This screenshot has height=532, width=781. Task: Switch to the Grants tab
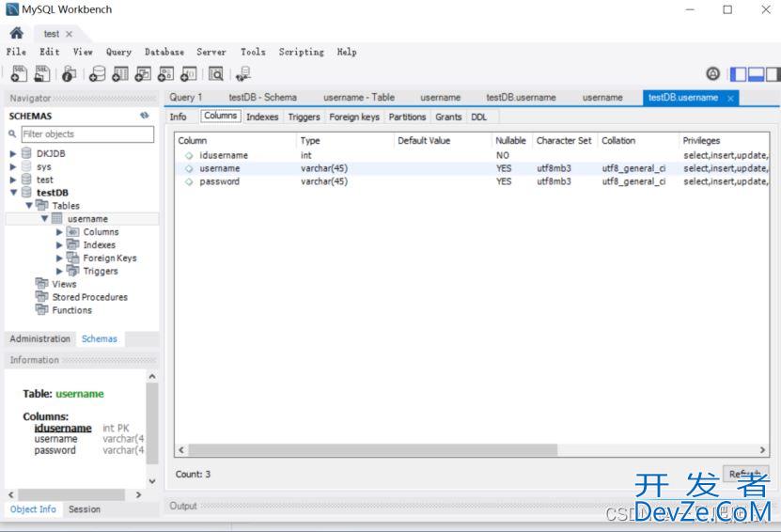448,117
